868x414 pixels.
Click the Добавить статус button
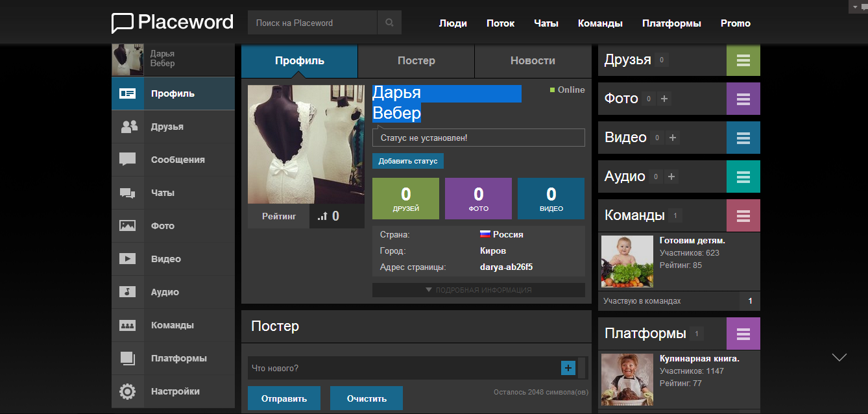click(x=408, y=161)
